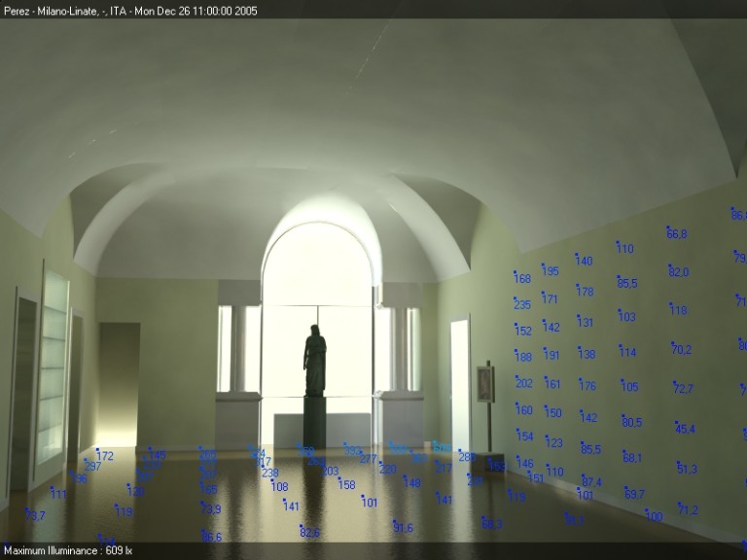
Task: Select the 138 wall illuminance point
Action: coord(587,354)
